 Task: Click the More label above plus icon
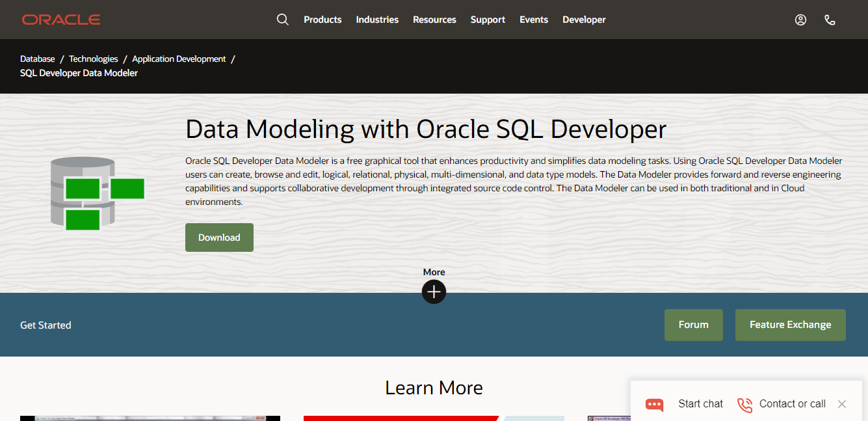434,272
